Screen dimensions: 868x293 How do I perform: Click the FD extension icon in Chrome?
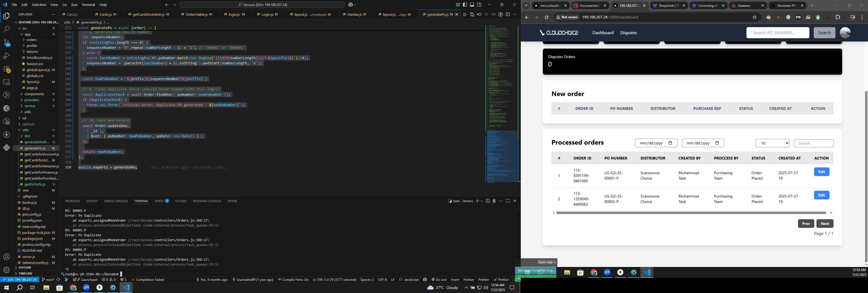coord(798,17)
